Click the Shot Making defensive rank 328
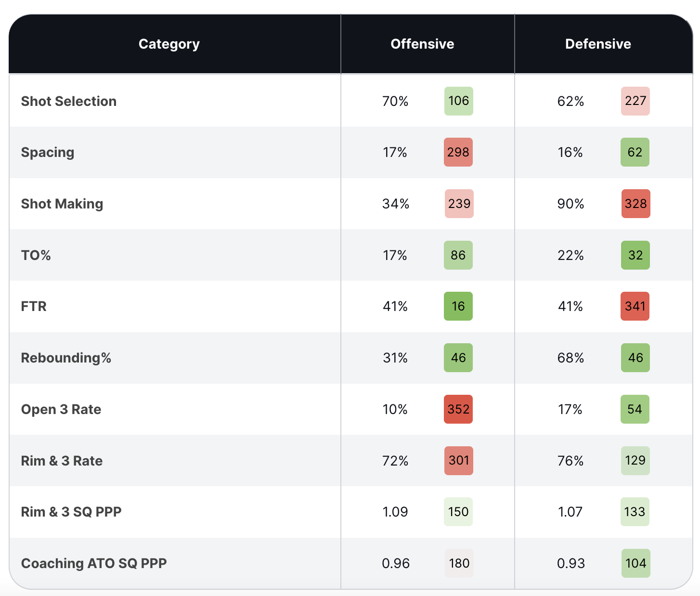The width and height of the screenshot is (700, 596). [x=635, y=204]
